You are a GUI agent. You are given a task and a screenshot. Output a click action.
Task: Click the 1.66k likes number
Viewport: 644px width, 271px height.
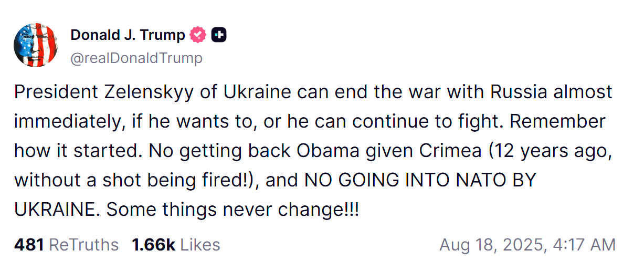153,245
